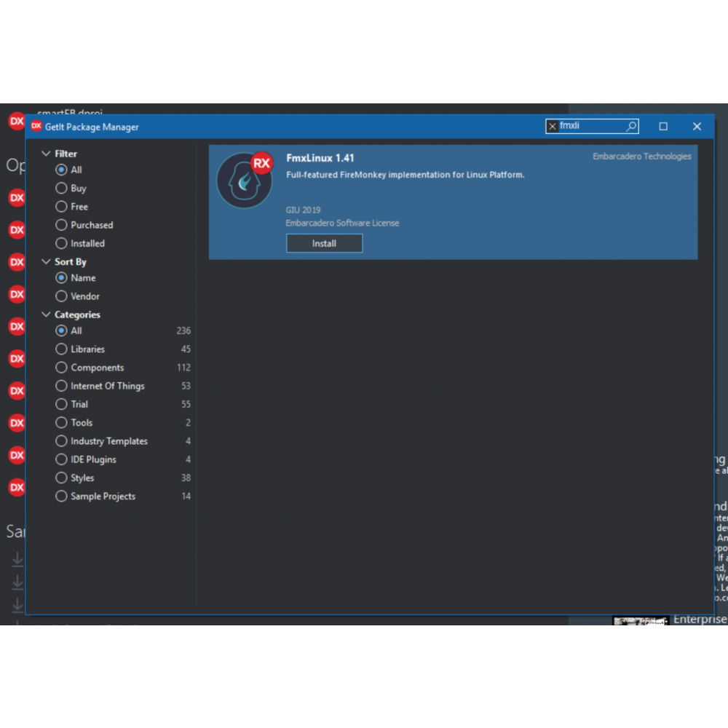Image resolution: width=728 pixels, height=728 pixels.
Task: Open the Embarcadero Software License link
Action: pos(342,223)
